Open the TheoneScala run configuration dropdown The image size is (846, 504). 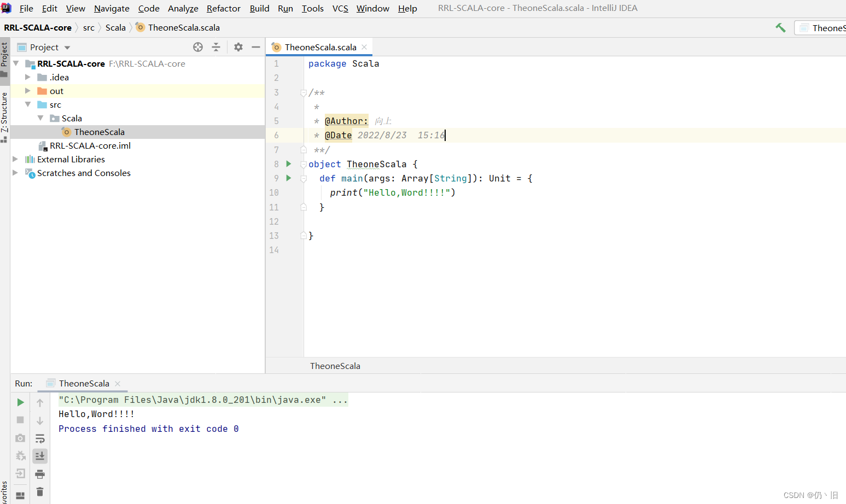click(x=820, y=28)
